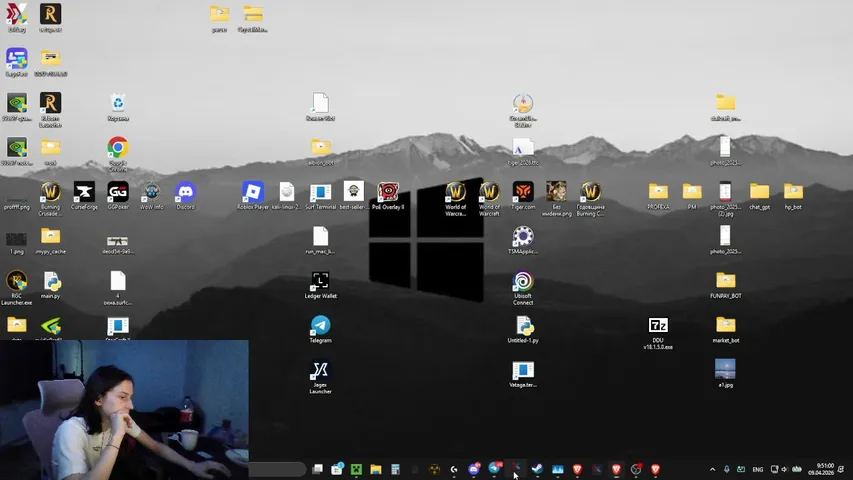Screen dimensions: 853x480
Task: Open the FUNPAY_BOT folder
Action: (x=726, y=285)
